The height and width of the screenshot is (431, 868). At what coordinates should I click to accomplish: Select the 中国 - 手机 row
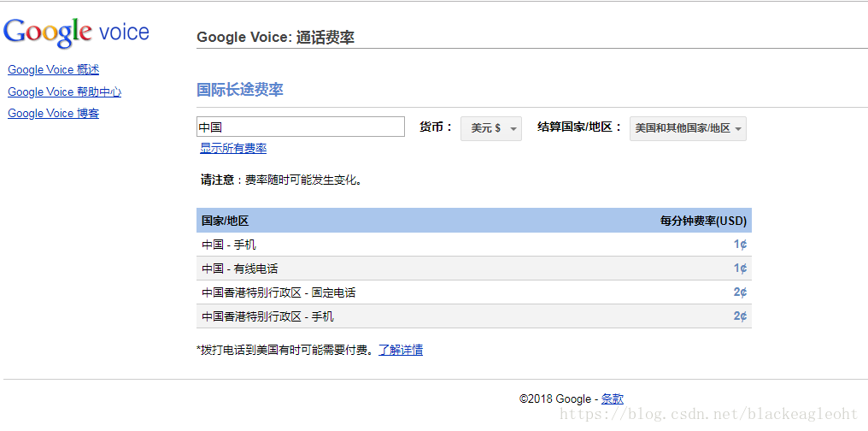[474, 245]
